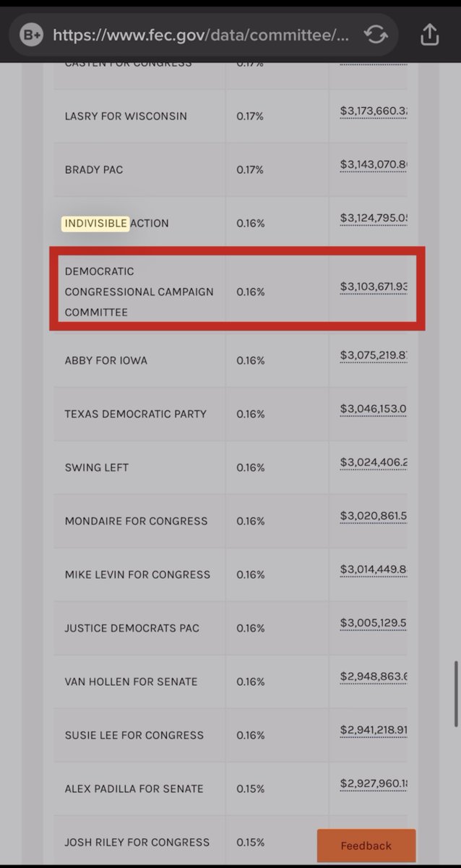Screen dimensions: 461x868
Task: Open the share sheet icon
Action: tap(429, 35)
